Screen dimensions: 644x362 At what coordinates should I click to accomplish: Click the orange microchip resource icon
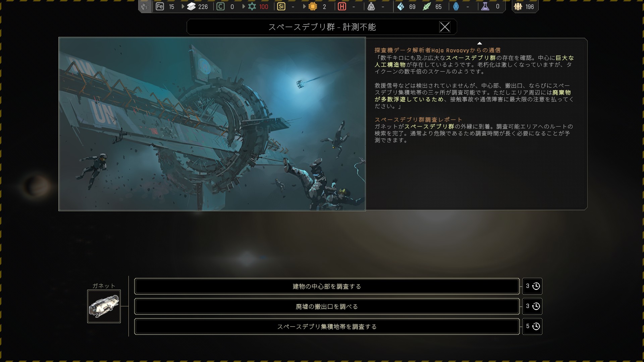coord(313,6)
